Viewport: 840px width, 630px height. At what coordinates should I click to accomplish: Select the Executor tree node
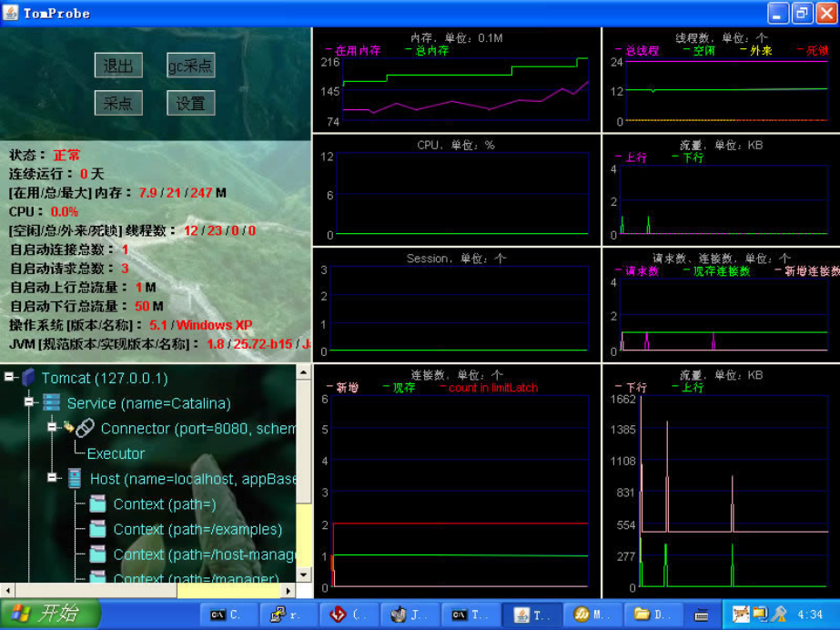pos(116,453)
